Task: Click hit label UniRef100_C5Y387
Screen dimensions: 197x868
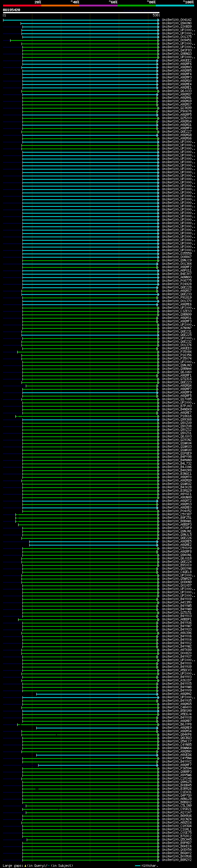Action: click(x=177, y=515)
